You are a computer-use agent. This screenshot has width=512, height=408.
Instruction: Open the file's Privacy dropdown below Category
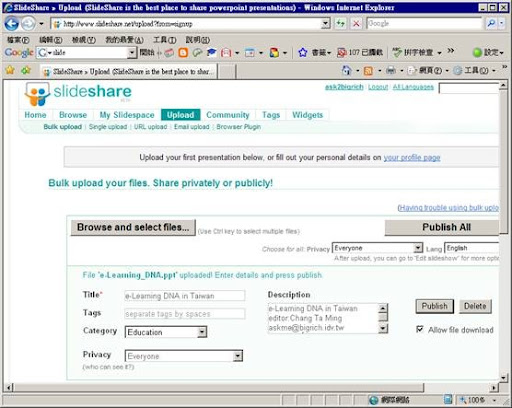237,356
